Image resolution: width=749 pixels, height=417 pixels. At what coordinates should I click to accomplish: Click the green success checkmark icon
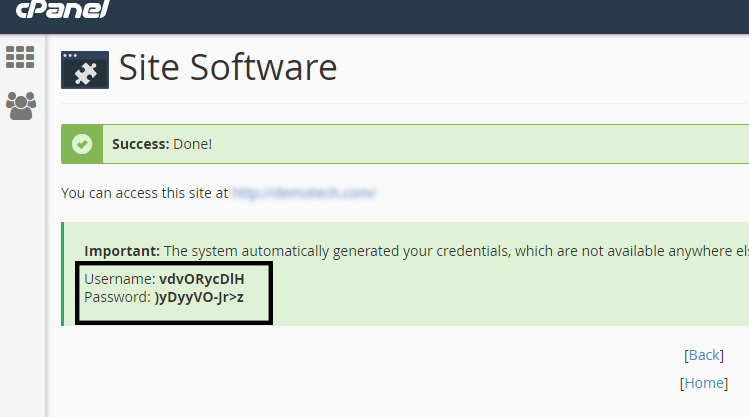81,144
